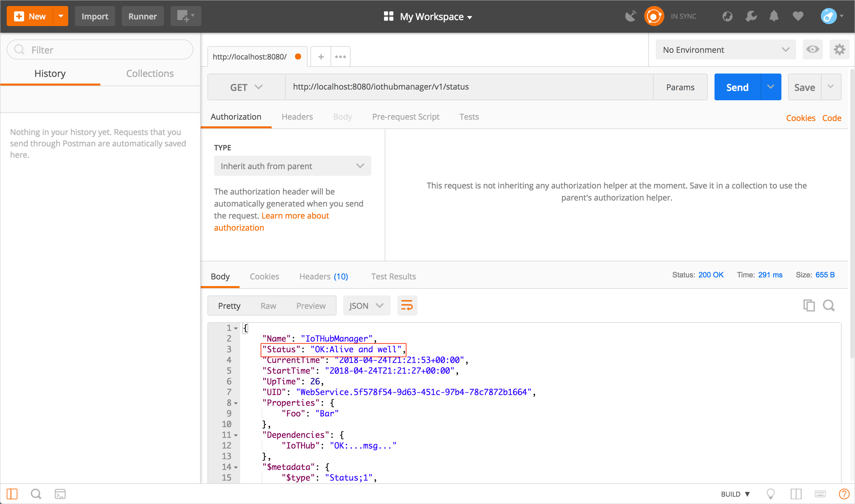This screenshot has height=504, width=855.
Task: Open the GET method dropdown
Action: tap(247, 87)
